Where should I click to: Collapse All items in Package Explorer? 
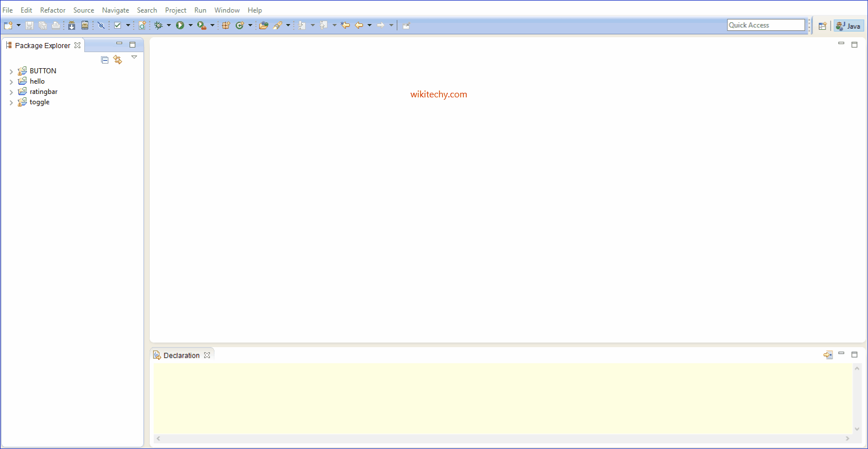click(105, 60)
